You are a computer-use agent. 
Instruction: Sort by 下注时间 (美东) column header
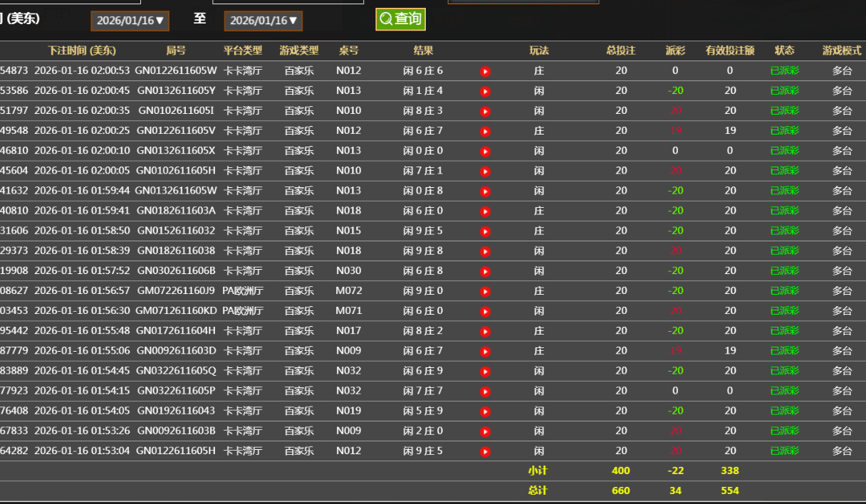click(x=82, y=51)
